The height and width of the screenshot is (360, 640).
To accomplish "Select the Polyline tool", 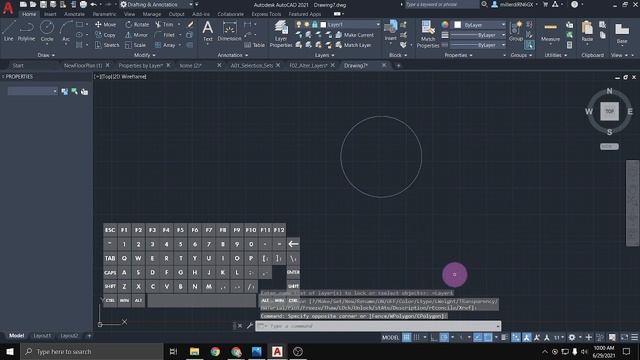I will pyautogui.click(x=26, y=31).
